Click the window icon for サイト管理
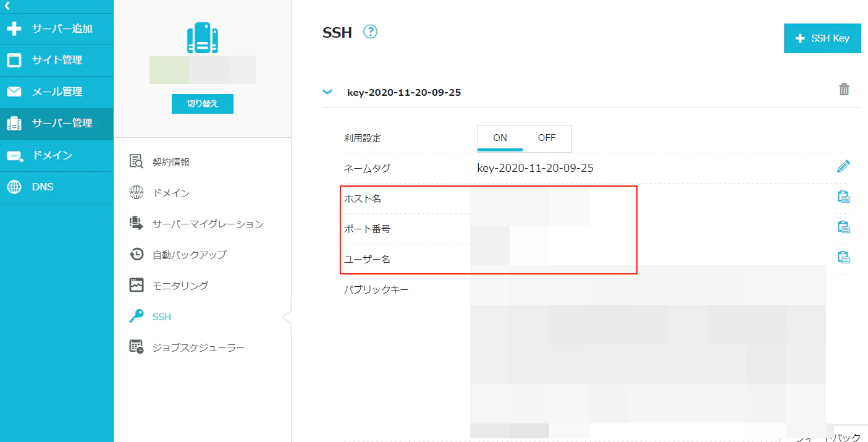Image resolution: width=868 pixels, height=442 pixels. pos(14,61)
